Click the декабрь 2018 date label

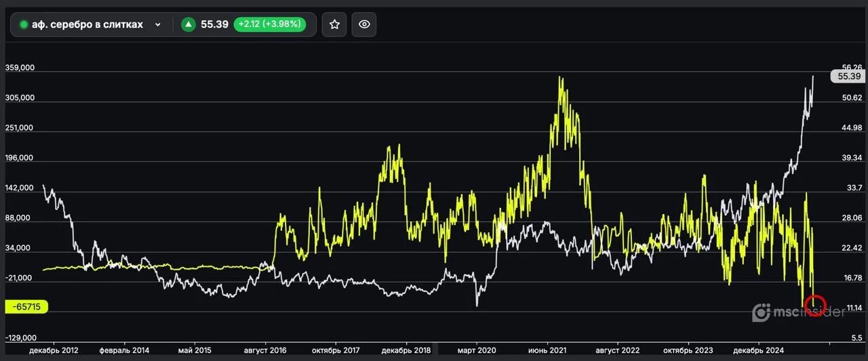pos(406,351)
